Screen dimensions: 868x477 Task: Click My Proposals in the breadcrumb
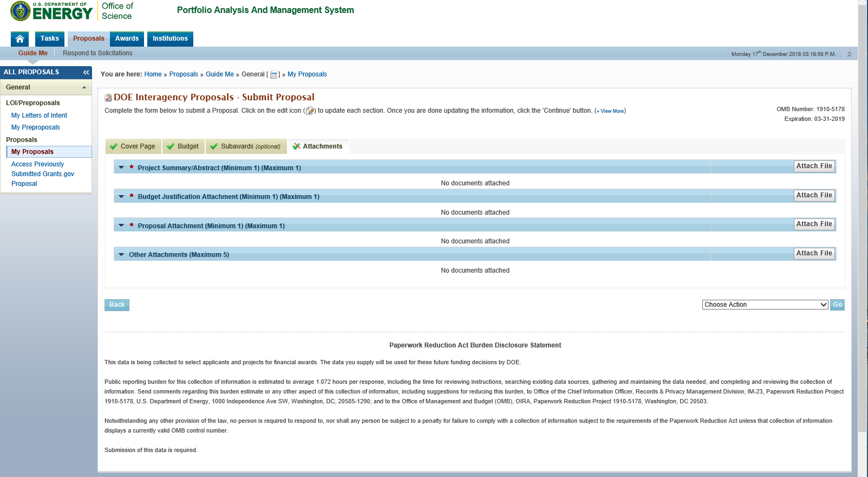(307, 74)
